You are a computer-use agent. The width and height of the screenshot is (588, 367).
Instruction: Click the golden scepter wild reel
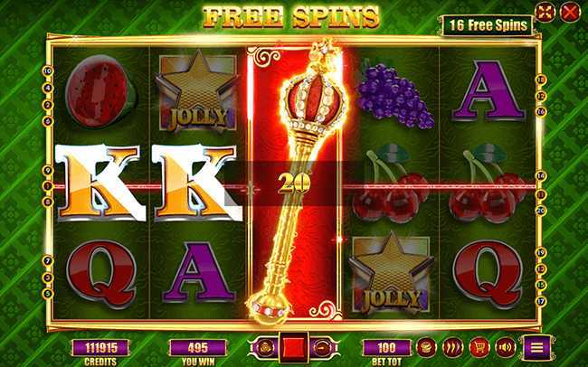pyautogui.click(x=295, y=183)
